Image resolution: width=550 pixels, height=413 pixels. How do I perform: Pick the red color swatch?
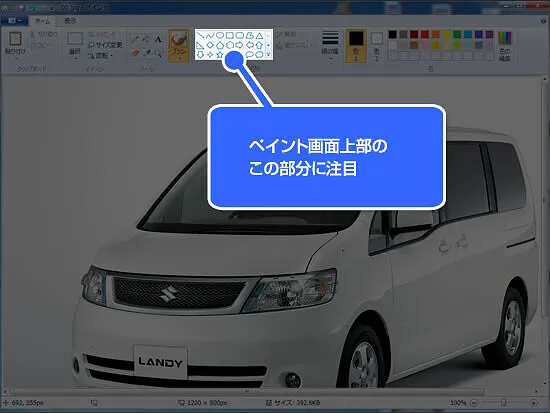[425, 34]
